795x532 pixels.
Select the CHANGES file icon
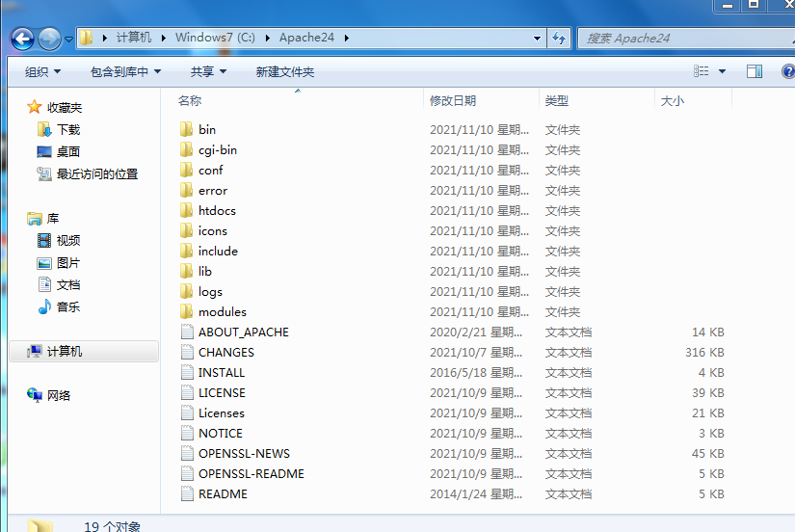pyautogui.click(x=187, y=352)
